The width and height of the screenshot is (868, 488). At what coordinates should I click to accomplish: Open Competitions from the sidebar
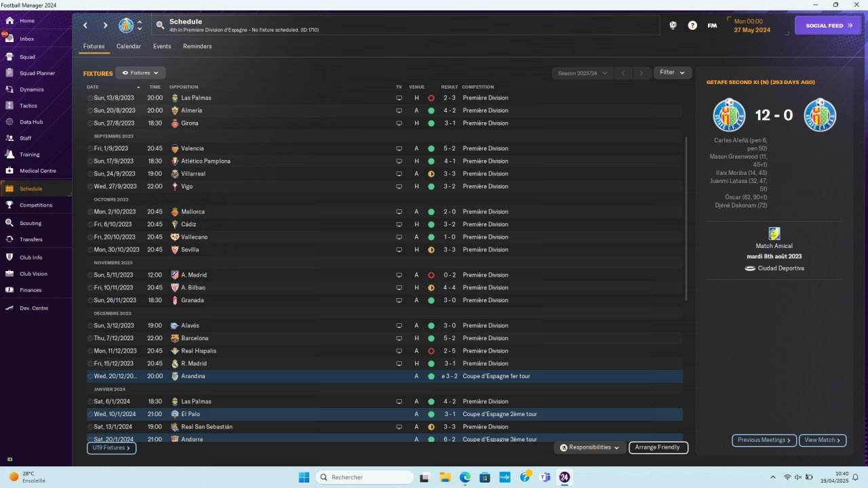click(x=36, y=205)
